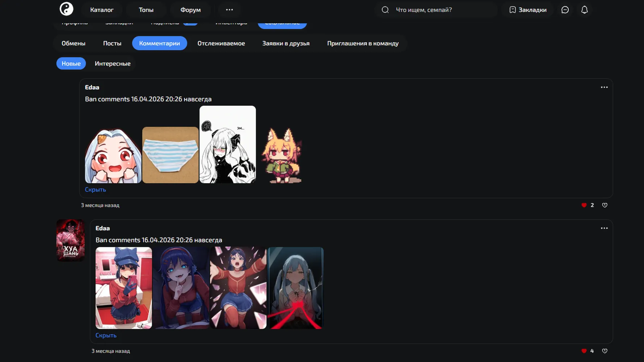Click the outlined heart icon on the second comment
The width and height of the screenshot is (644, 362).
coord(605,351)
